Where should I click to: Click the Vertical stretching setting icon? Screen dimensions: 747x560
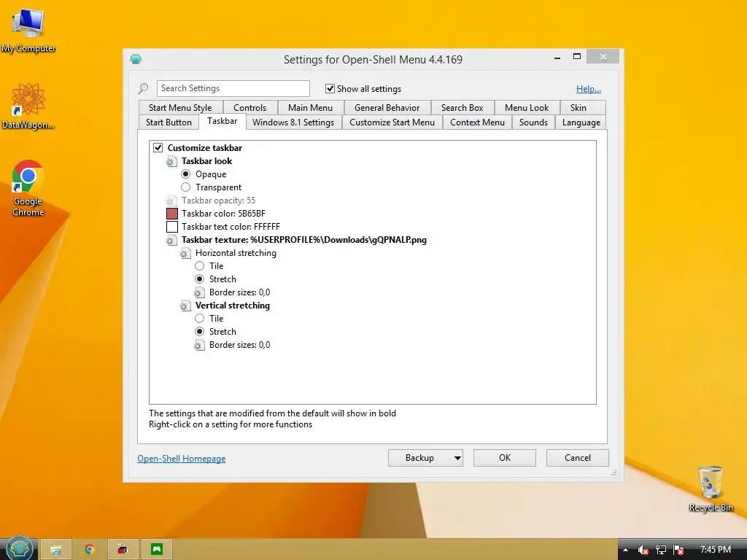tap(185, 306)
